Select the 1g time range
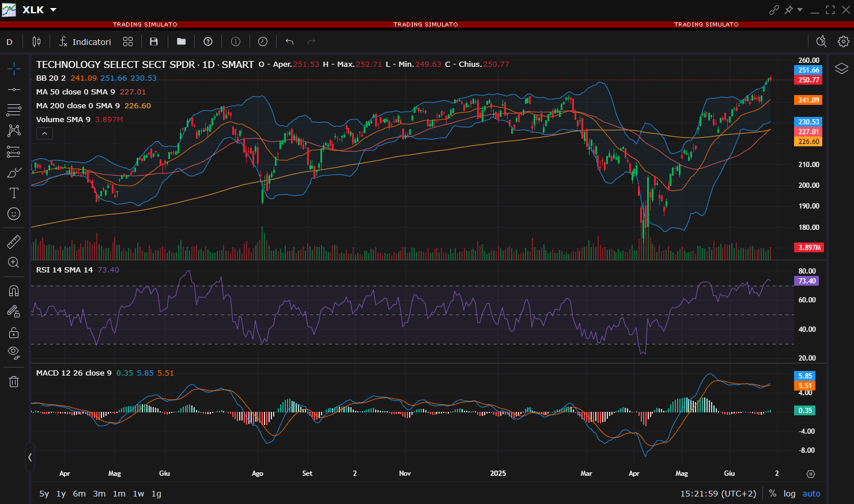Viewport: 854px width, 504px height. [x=156, y=494]
